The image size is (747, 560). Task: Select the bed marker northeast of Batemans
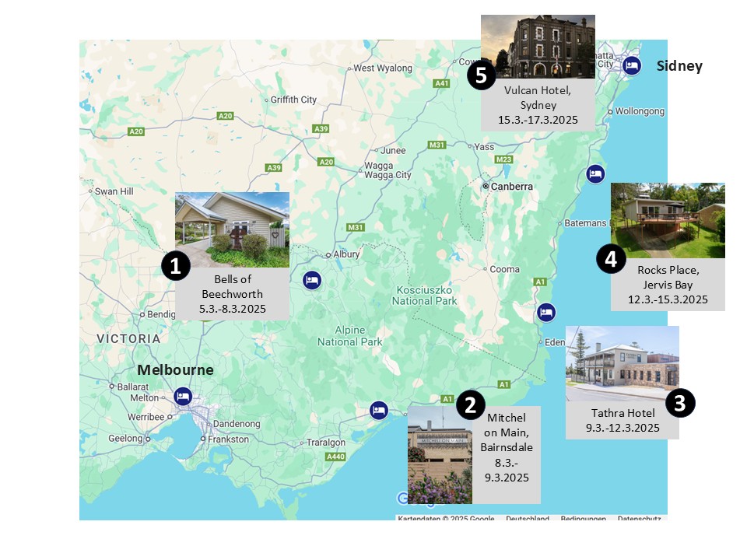coord(596,173)
